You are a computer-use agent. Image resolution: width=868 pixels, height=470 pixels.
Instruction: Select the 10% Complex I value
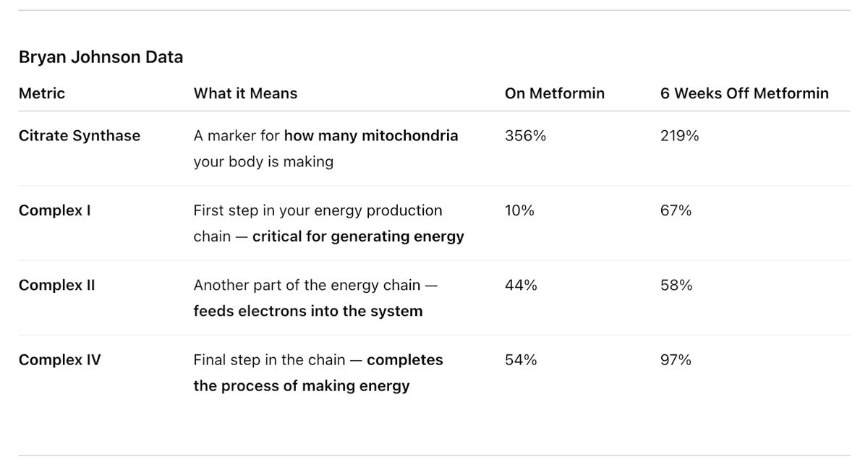(x=519, y=210)
